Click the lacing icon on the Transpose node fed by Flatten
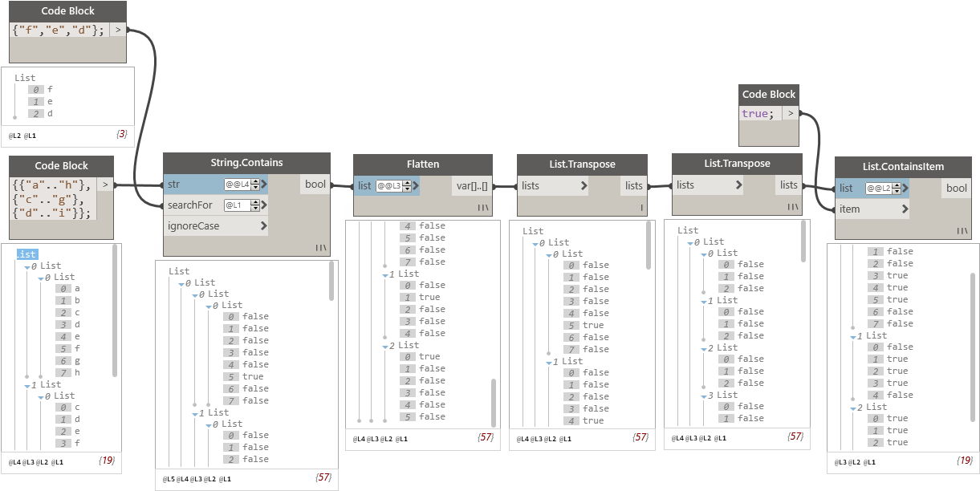The width and height of the screenshot is (980, 491). 642,207
